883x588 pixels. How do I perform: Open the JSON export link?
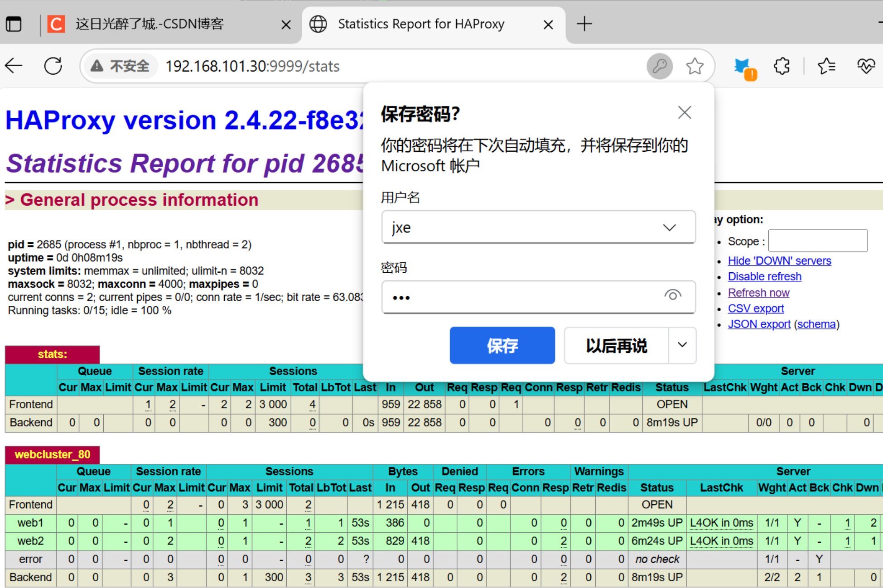(x=759, y=324)
